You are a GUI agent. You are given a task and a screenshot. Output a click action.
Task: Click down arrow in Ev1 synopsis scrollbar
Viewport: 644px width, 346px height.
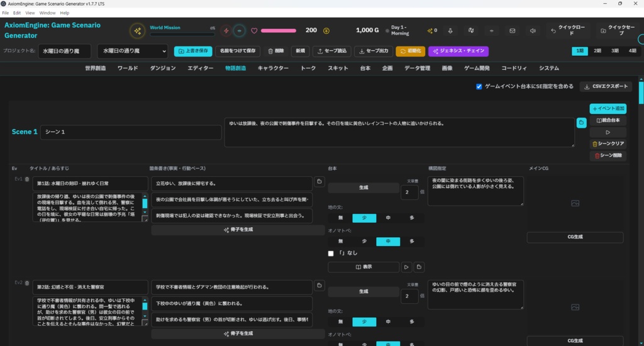145,212
